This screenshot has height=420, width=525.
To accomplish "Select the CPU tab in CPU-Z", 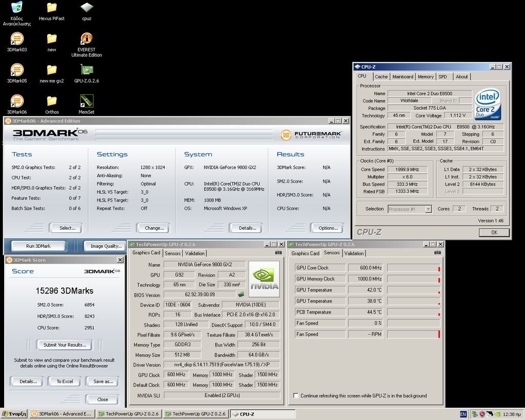I will pyautogui.click(x=362, y=76).
